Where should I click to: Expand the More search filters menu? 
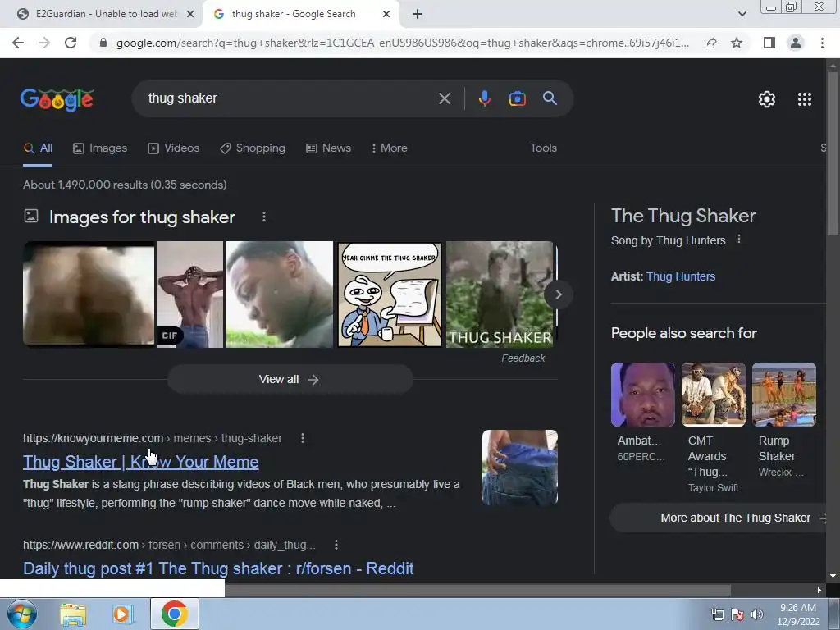pos(390,148)
